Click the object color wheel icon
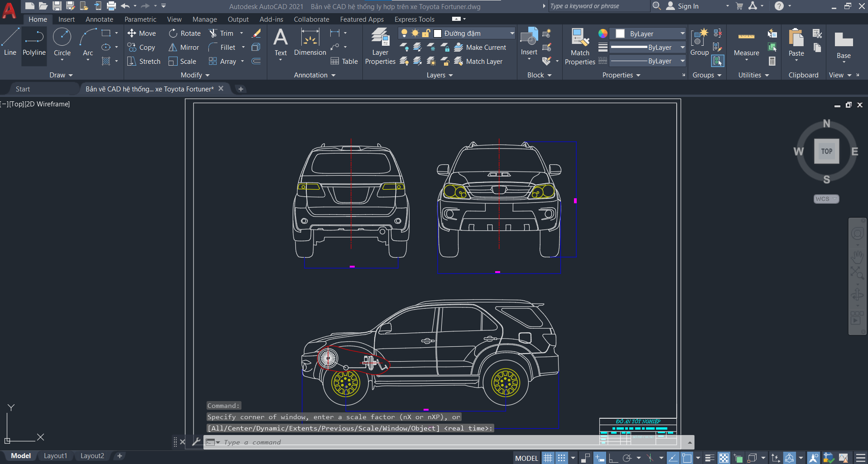This screenshot has width=868, height=464. pyautogui.click(x=603, y=33)
